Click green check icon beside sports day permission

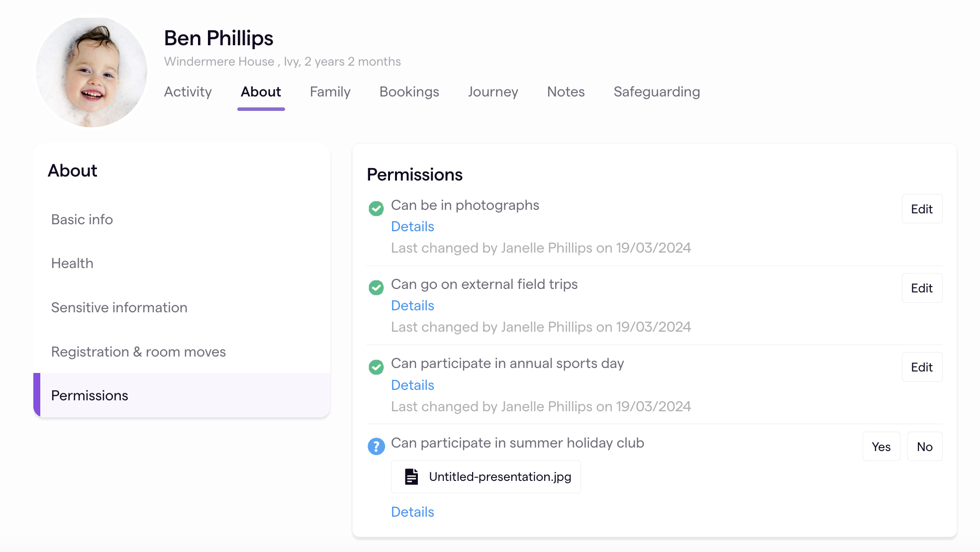pos(376,367)
